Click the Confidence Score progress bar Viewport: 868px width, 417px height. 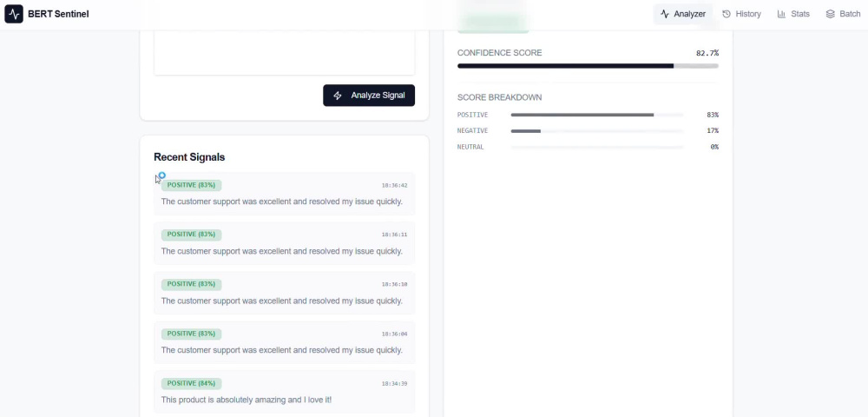point(588,66)
